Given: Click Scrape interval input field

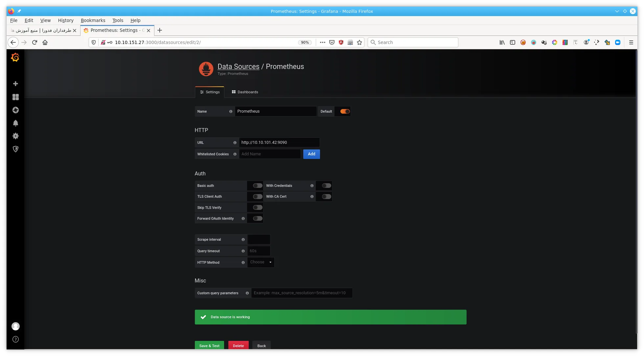Looking at the screenshot, I should [259, 239].
